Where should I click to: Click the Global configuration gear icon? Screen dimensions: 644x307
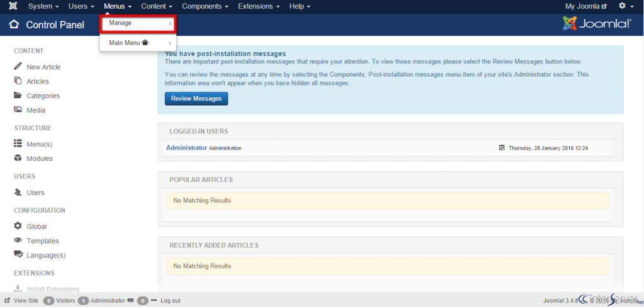click(18, 226)
